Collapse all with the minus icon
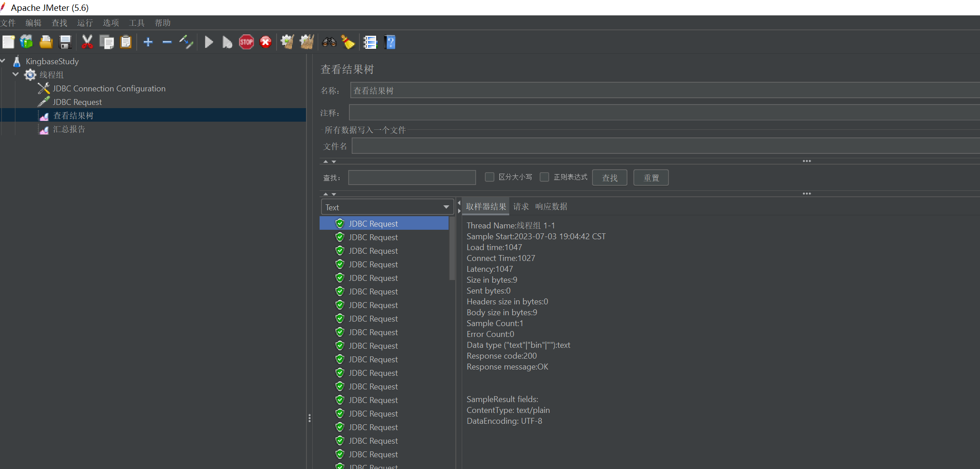The width and height of the screenshot is (980, 469). pos(167,42)
